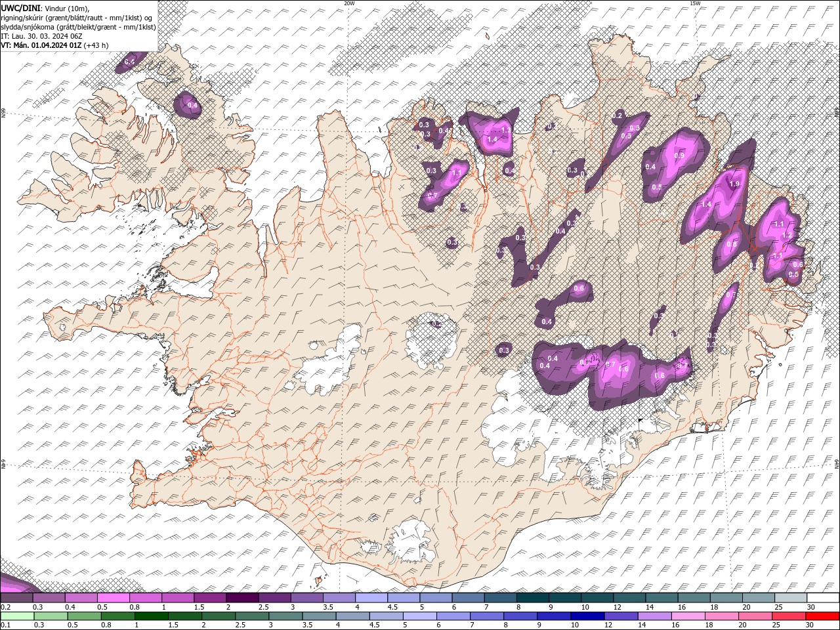840x630 pixels.
Task: Click the deep blue 10 rain legend swatch
Action: (587, 616)
